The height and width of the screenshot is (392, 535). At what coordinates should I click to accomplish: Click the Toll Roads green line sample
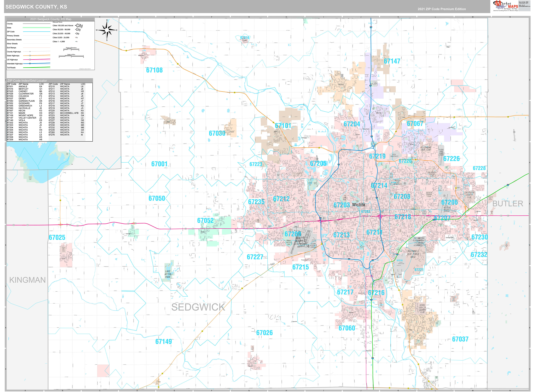[x=37, y=68]
